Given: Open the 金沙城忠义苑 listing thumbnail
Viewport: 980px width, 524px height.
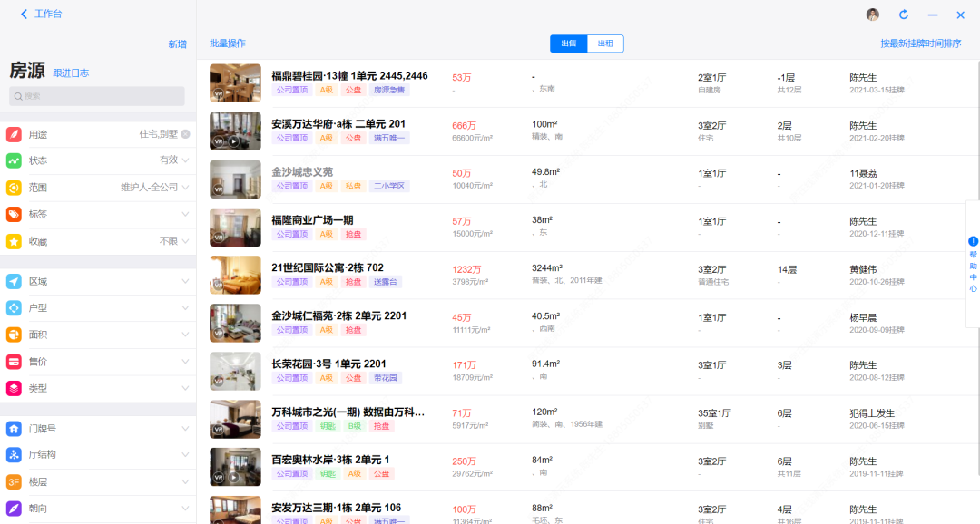Looking at the screenshot, I should [235, 180].
